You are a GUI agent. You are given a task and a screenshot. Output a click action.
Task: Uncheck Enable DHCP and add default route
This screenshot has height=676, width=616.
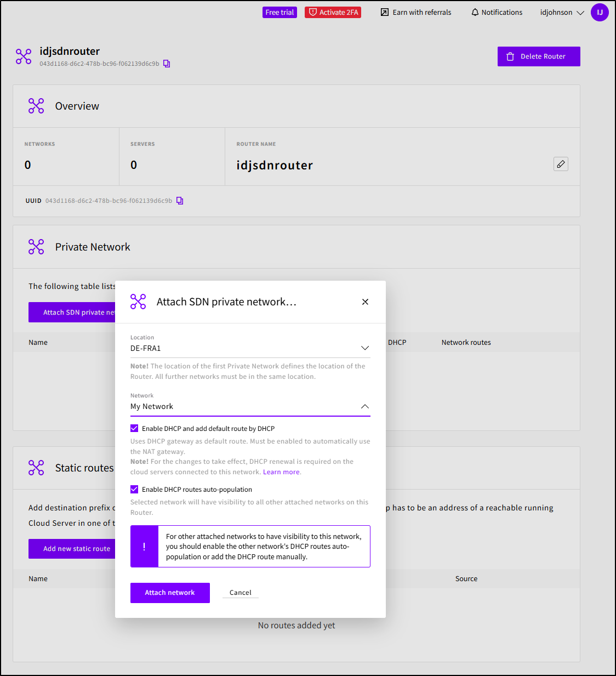(134, 429)
